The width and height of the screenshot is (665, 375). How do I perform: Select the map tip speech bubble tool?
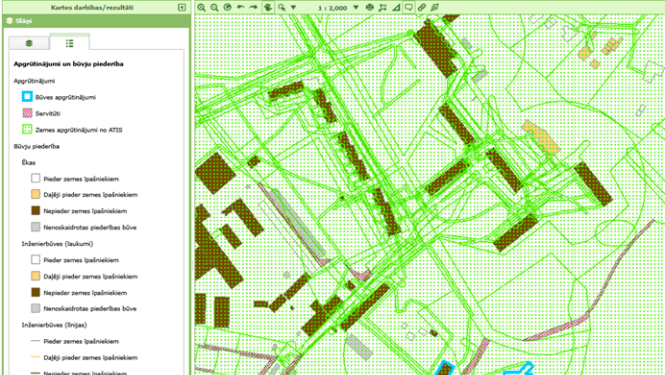pos(408,7)
